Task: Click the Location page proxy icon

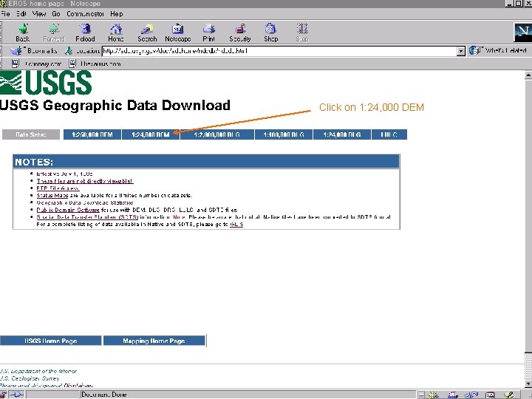Action: (69, 51)
